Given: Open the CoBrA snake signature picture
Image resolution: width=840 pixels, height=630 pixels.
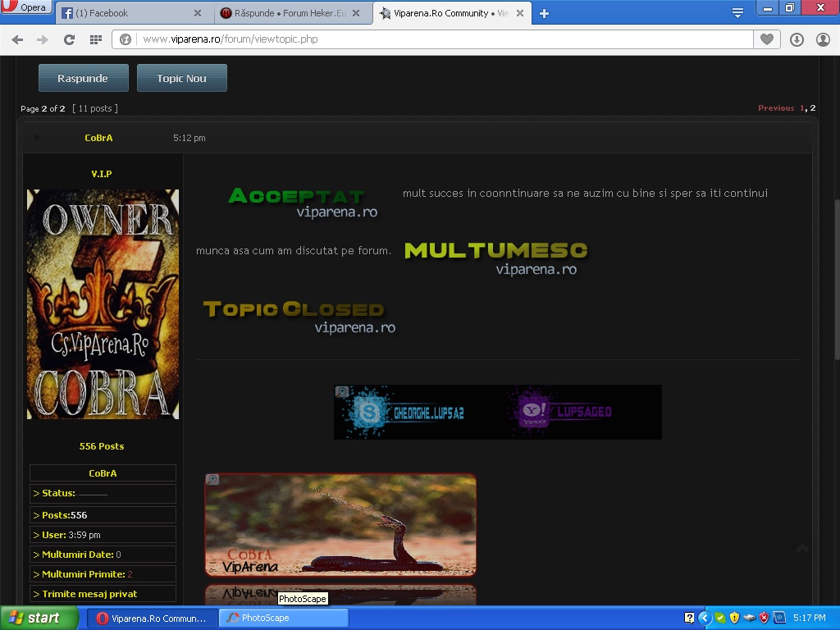Looking at the screenshot, I should pos(340,525).
